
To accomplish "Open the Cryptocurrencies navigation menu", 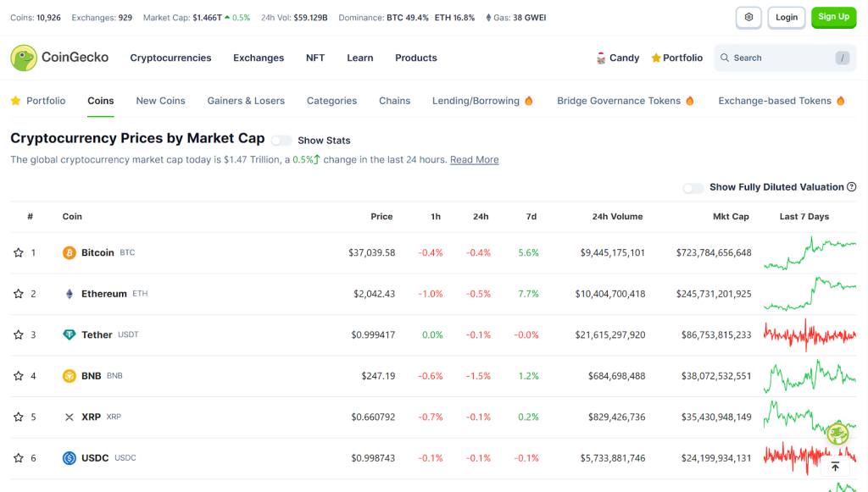I will tap(170, 58).
